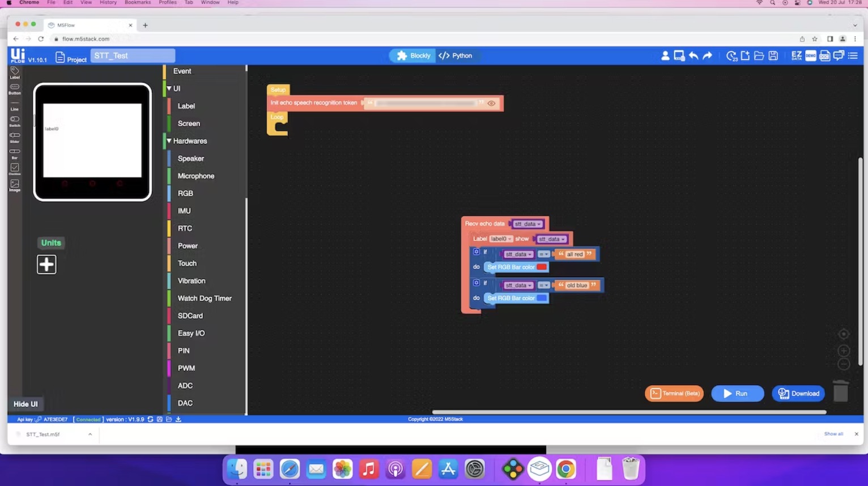Click the Download button
Screen dimensions: 868x486
pos(798,394)
